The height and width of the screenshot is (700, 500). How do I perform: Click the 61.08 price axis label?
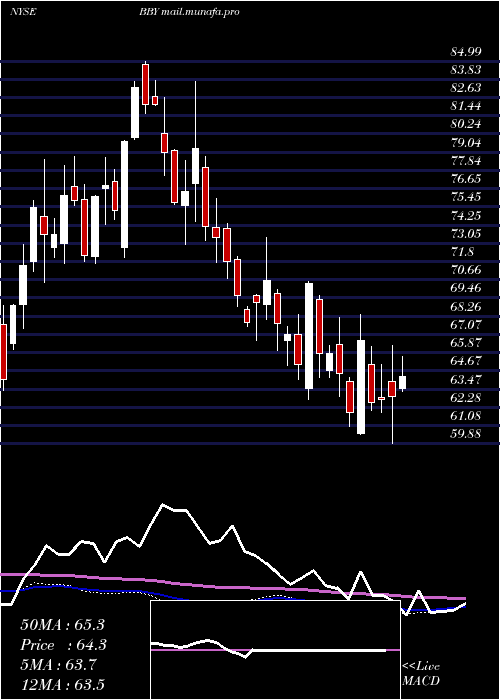pos(466,416)
